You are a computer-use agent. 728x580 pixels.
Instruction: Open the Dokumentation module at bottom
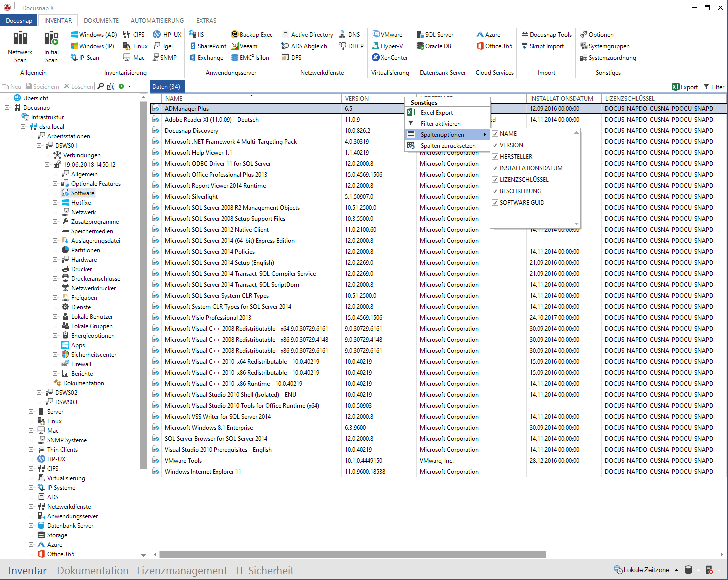[x=93, y=571]
